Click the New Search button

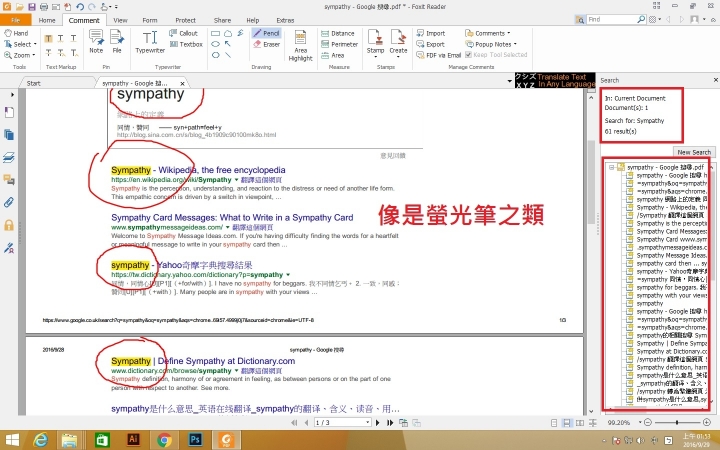pos(694,152)
